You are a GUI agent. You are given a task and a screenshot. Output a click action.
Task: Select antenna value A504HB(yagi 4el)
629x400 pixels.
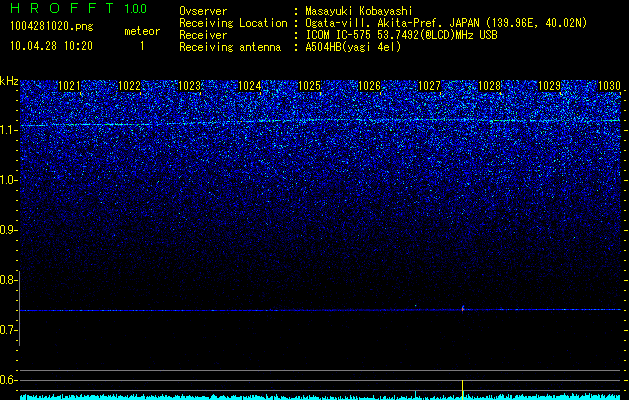tap(353, 47)
